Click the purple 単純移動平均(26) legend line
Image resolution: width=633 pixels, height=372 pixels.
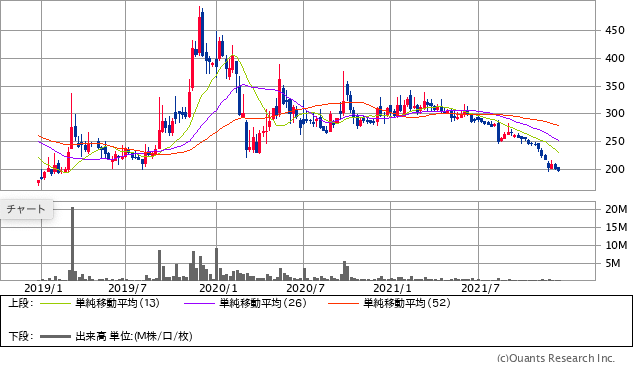(x=199, y=303)
